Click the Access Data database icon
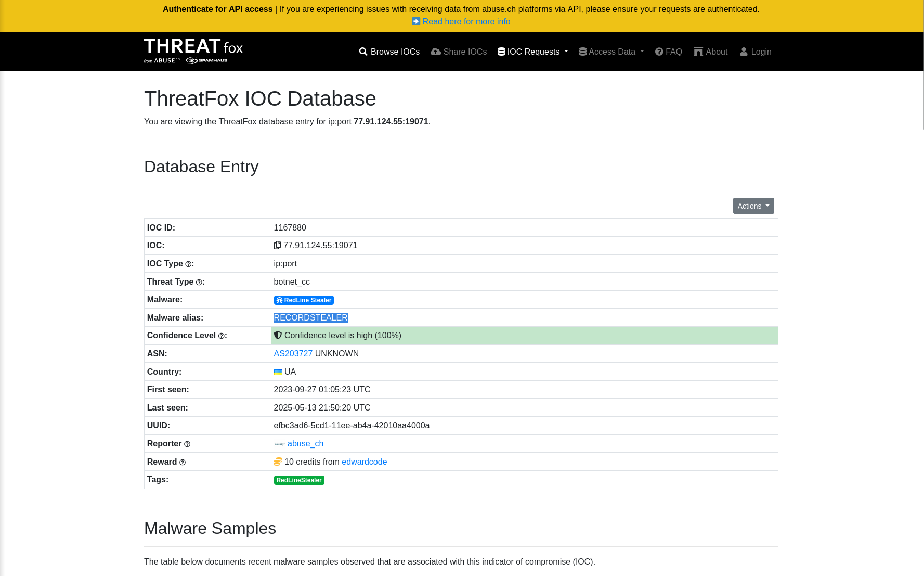 click(583, 52)
